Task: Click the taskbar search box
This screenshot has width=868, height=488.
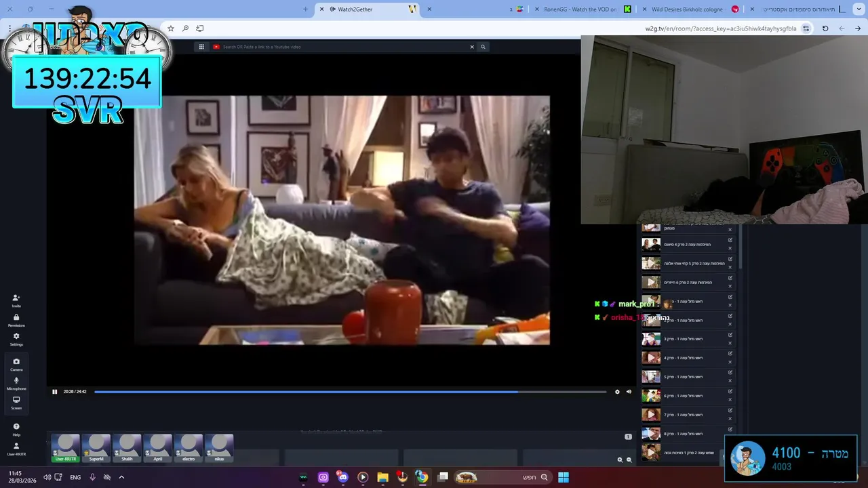Action: coord(502,477)
